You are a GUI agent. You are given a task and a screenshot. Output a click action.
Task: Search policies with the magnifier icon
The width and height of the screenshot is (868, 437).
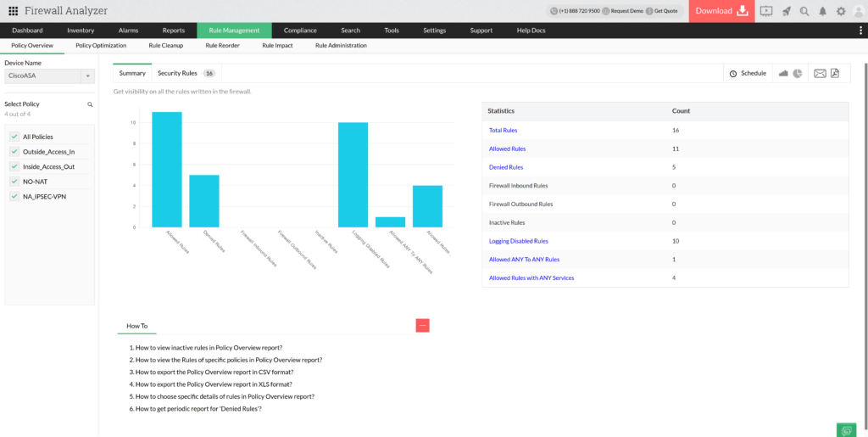point(90,104)
